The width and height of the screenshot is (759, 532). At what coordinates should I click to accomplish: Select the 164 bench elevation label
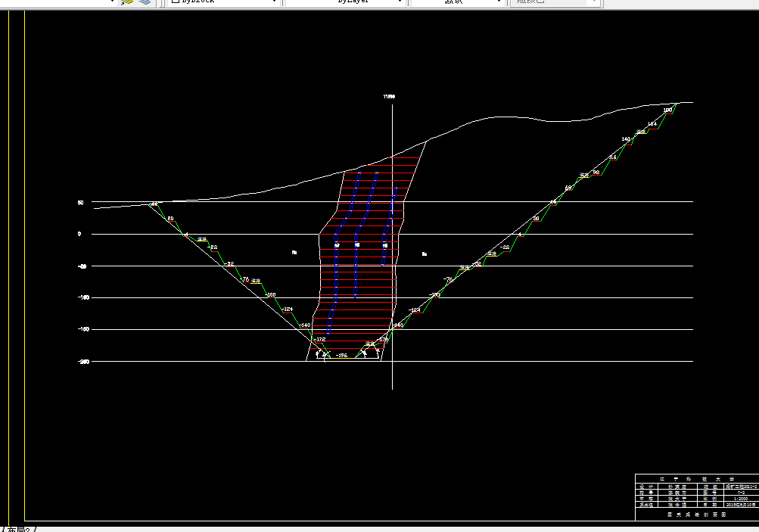[x=652, y=124]
